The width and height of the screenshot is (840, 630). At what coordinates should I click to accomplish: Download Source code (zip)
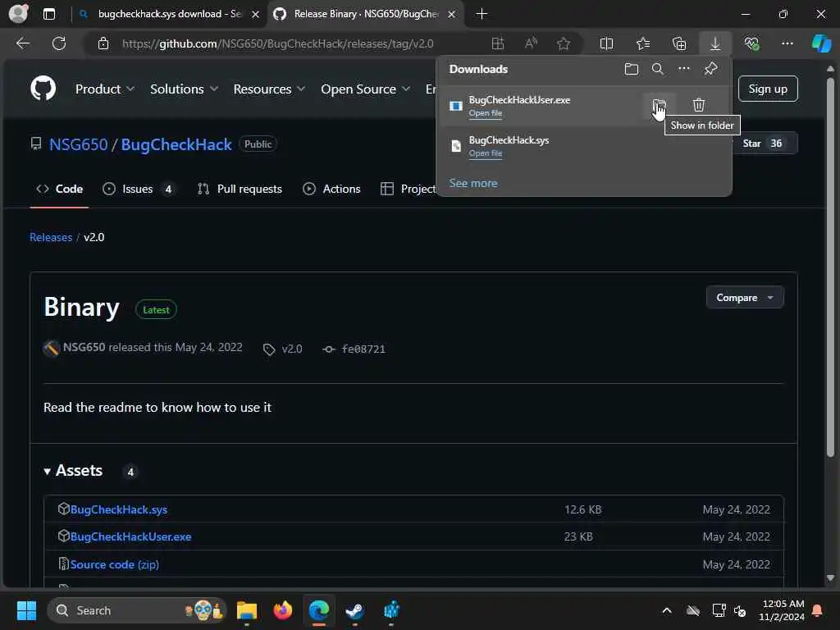click(x=114, y=564)
